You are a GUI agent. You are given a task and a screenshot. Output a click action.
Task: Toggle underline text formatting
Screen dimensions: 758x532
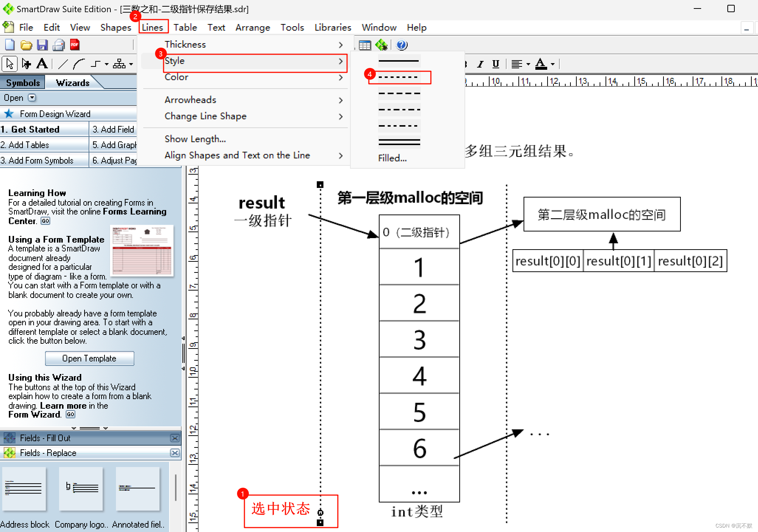pos(495,64)
